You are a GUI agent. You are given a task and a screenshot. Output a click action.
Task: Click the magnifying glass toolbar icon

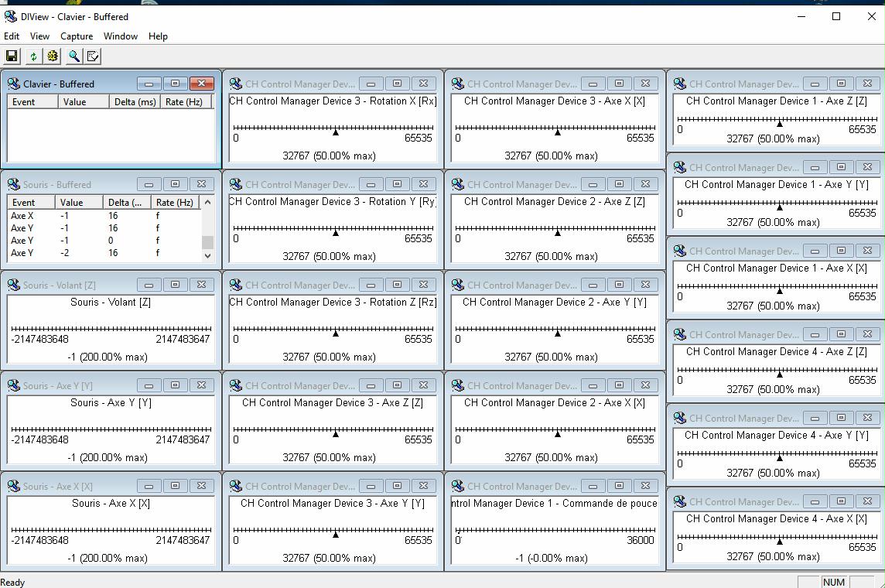click(74, 56)
